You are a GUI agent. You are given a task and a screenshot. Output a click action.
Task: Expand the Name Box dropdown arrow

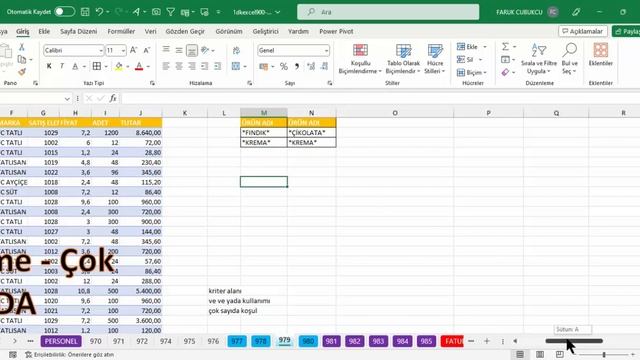click(x=67, y=99)
